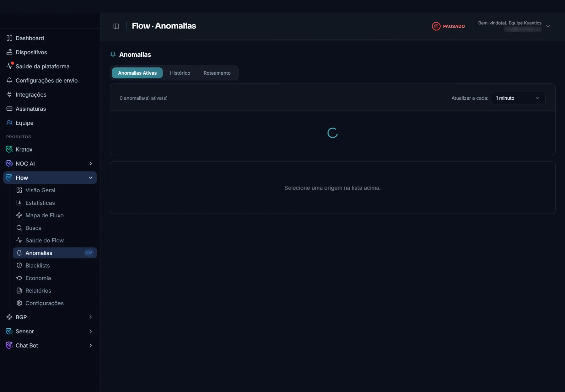The height and width of the screenshot is (392, 565).
Task: Open the Dashboard grid icon
Action: point(9,38)
